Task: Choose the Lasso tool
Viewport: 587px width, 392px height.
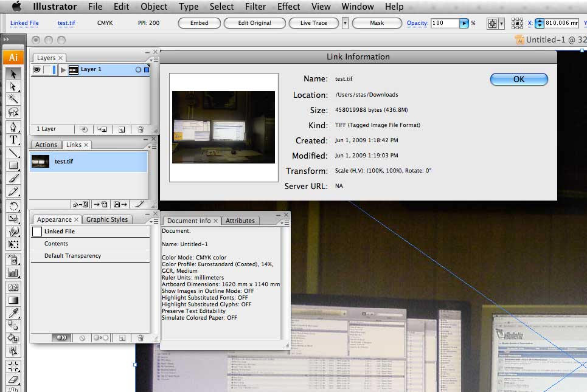Action: coord(13,112)
